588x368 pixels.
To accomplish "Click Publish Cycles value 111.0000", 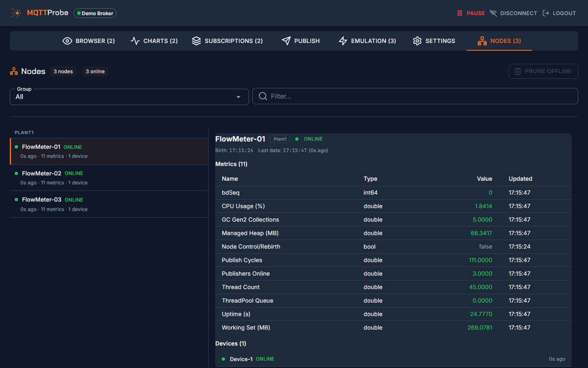I will 481,260.
